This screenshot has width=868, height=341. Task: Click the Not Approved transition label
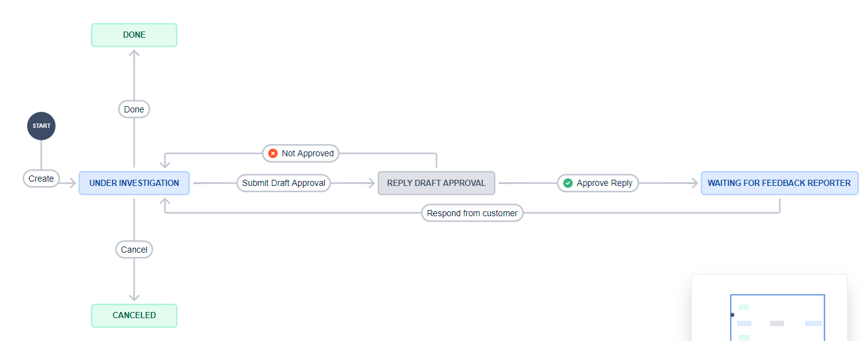(301, 153)
